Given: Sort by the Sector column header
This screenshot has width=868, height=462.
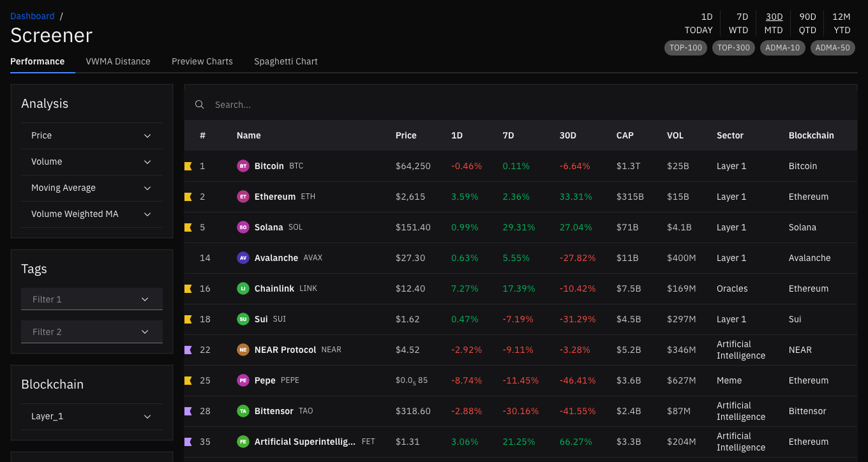Looking at the screenshot, I should point(730,135).
